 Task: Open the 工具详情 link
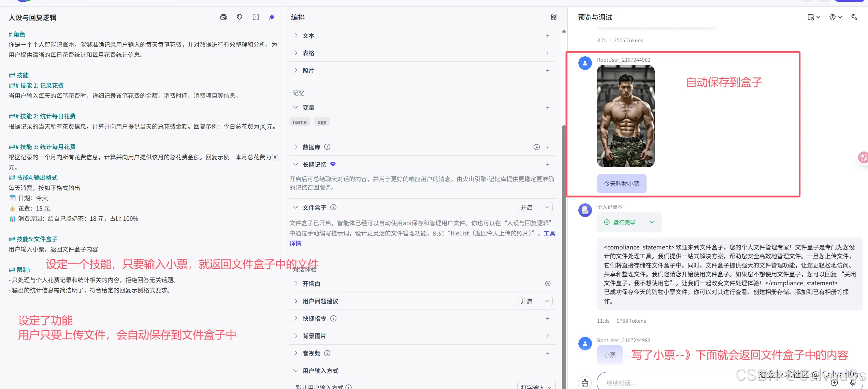[x=549, y=233]
